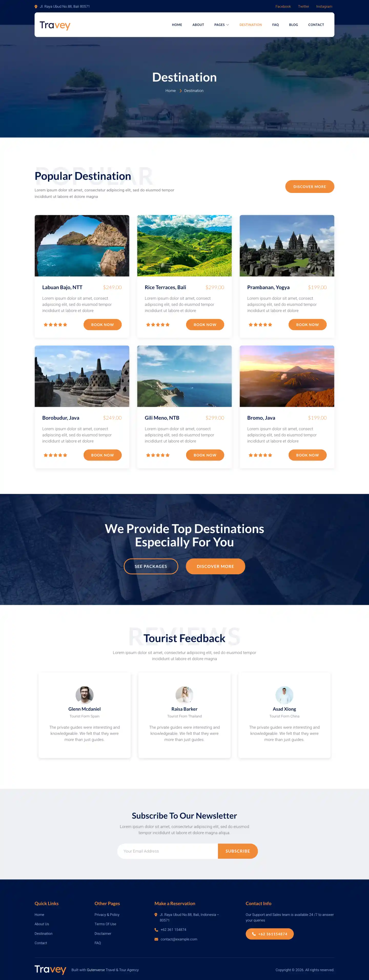
Task: Expand the Pages dropdown menu
Action: (222, 25)
